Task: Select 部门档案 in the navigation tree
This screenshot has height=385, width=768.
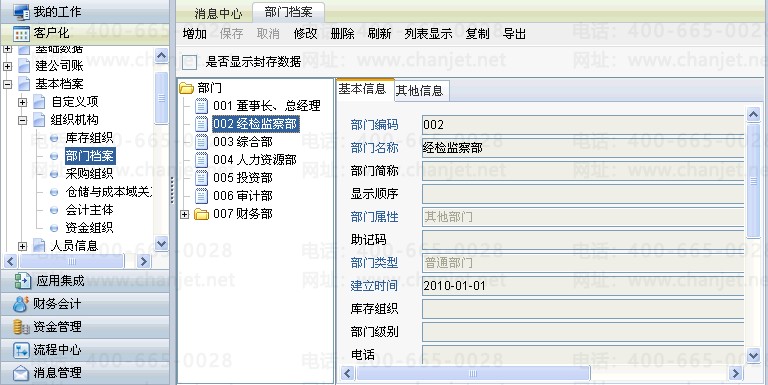Action: coord(90,156)
